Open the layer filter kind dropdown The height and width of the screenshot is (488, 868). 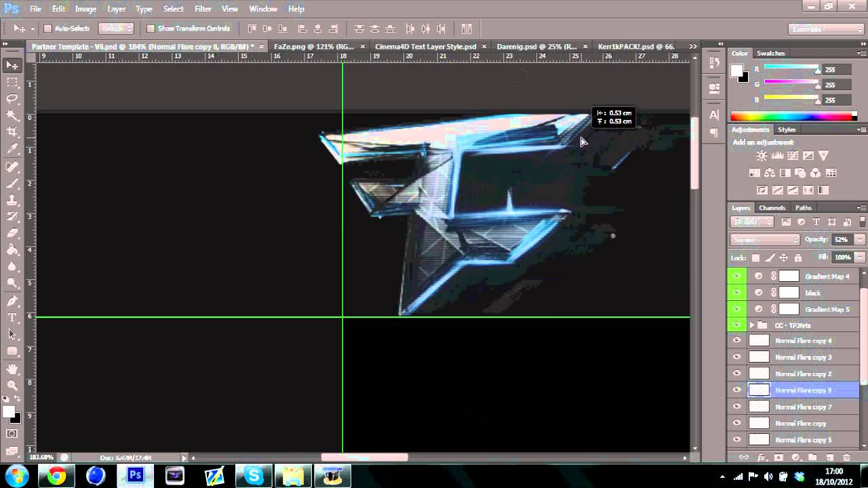(753, 222)
